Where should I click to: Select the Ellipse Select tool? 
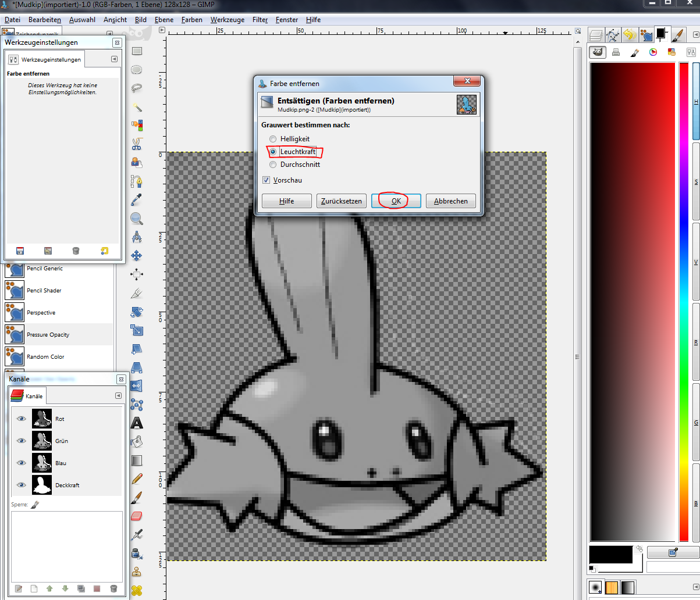click(x=137, y=70)
